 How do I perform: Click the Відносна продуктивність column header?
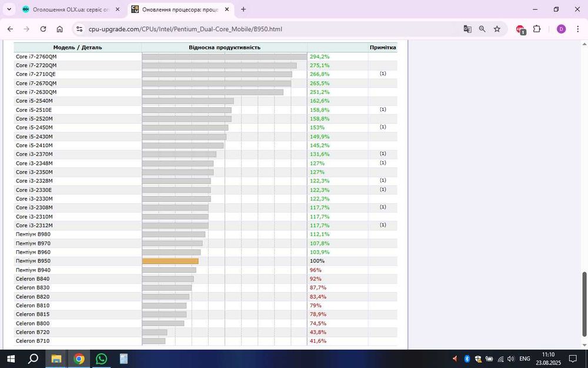tap(224, 47)
